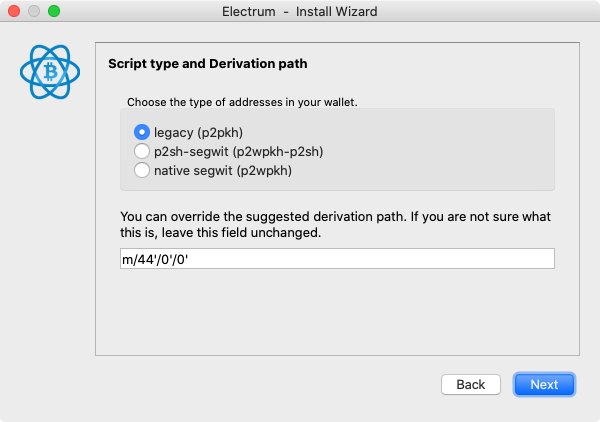600x422 pixels.
Task: Choose the p2sh-segwit radio button
Action: coord(142,151)
